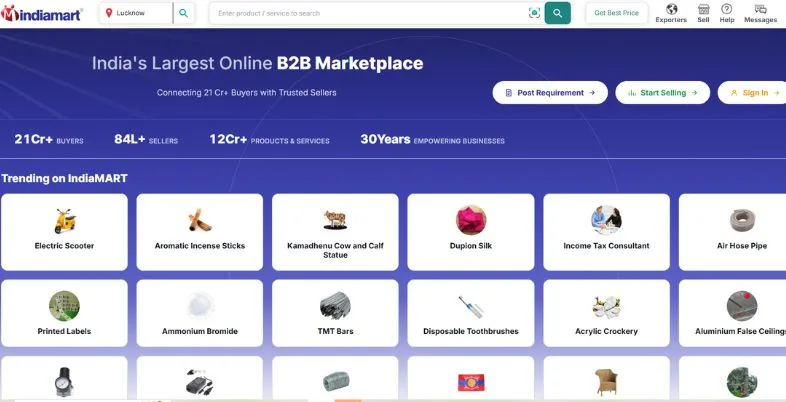Image resolution: width=786 pixels, height=402 pixels.
Task: Click the 12Cr+ Products & Services statistic
Action: tap(269, 140)
